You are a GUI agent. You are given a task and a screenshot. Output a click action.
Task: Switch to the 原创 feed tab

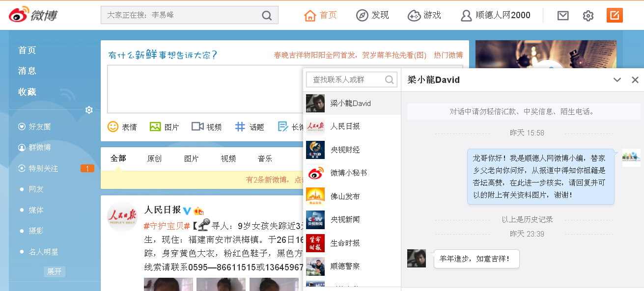point(154,159)
